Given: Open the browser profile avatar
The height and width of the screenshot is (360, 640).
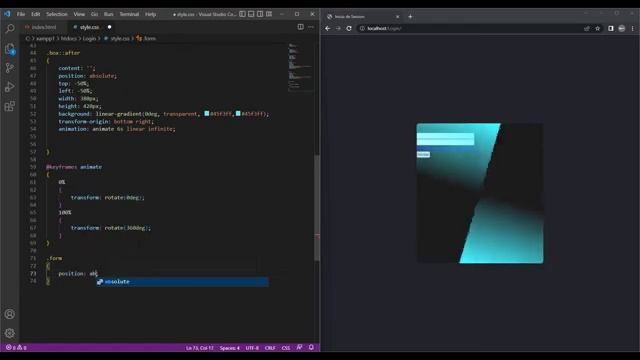Looking at the screenshot, I should (622, 29).
